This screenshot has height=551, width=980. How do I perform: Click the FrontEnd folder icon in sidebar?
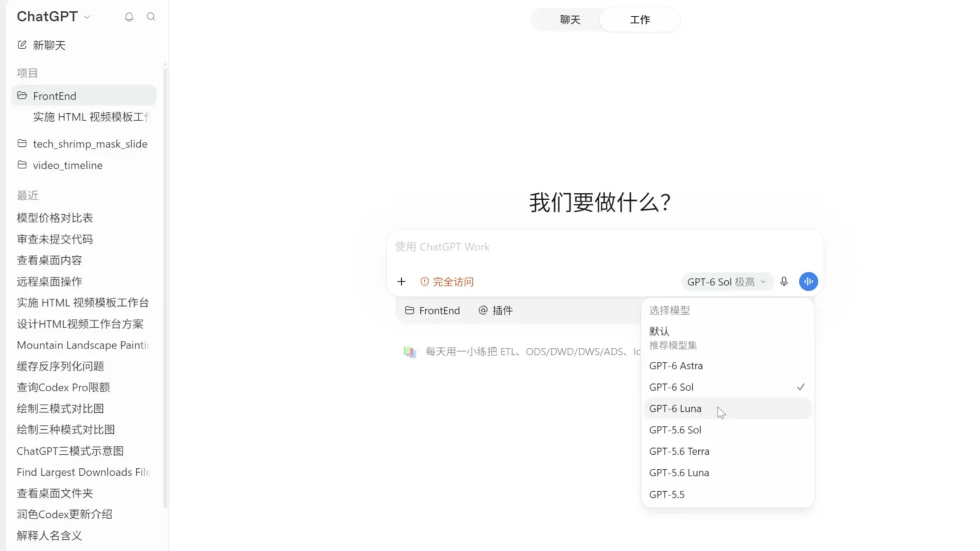(22, 96)
